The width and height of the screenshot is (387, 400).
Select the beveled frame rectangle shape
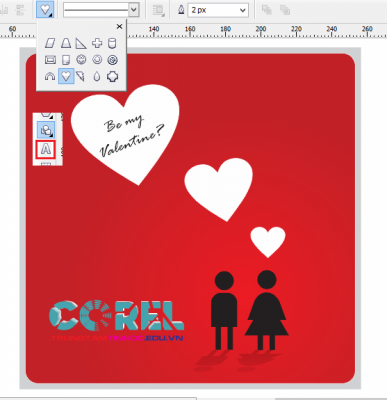[x=50, y=60]
